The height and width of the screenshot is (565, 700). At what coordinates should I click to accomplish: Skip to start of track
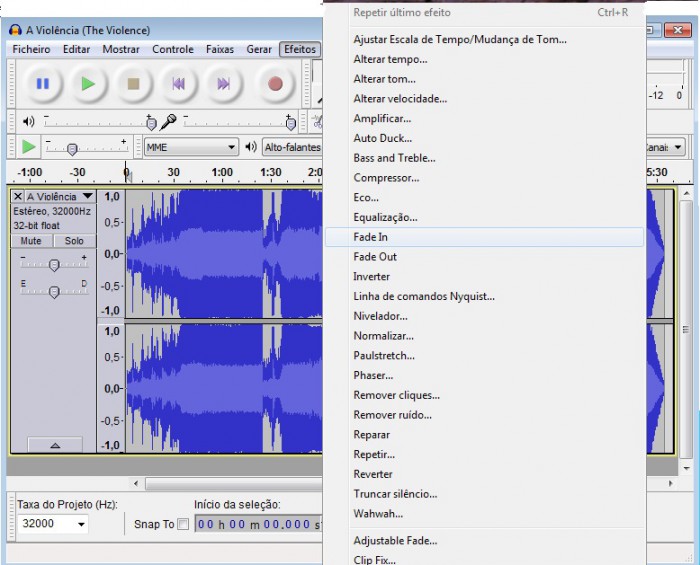pyautogui.click(x=179, y=84)
